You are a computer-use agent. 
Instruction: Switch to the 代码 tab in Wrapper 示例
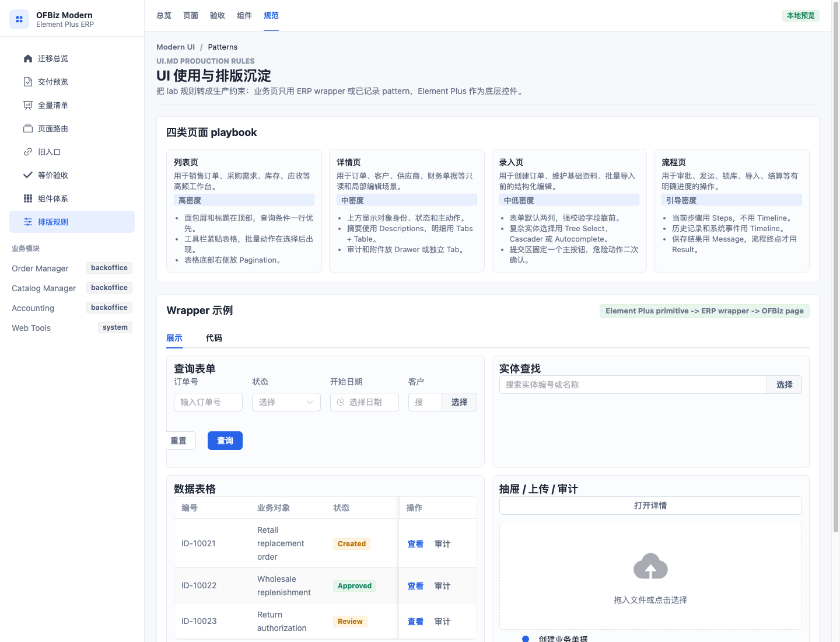click(214, 338)
